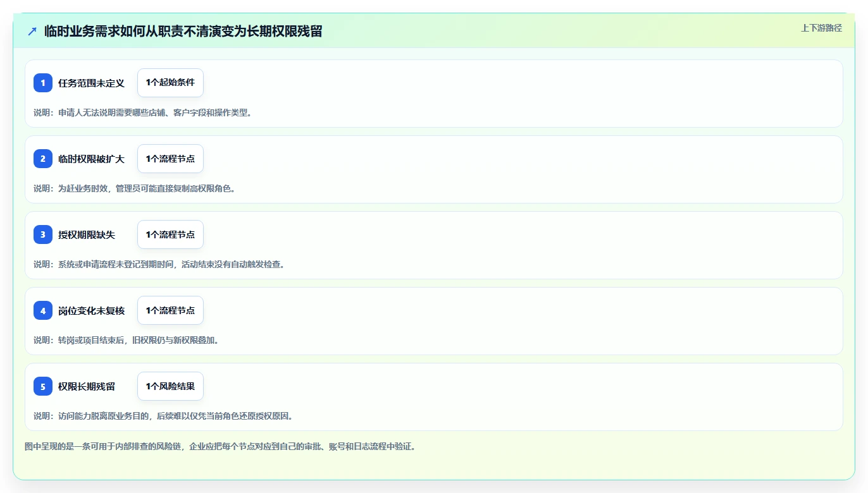Click step number 4 badge
The width and height of the screenshot is (868, 493).
tap(43, 310)
